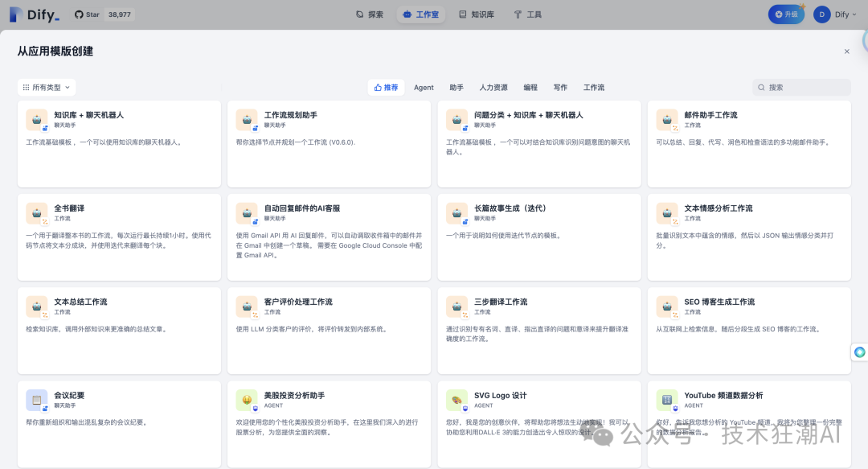This screenshot has height=469, width=868.
Task: Click the 全书翻译 template icon
Action: click(37, 213)
